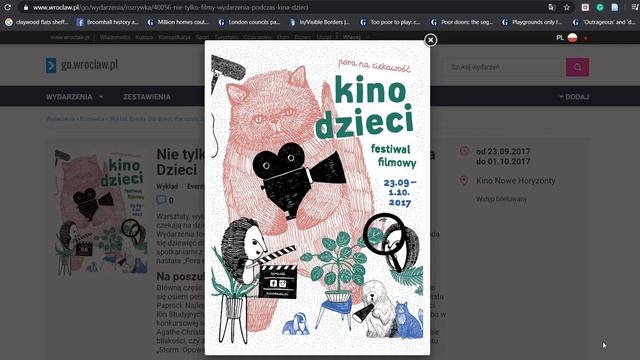
Task: Expand the PL language dropdown arrow
Action: (586, 38)
